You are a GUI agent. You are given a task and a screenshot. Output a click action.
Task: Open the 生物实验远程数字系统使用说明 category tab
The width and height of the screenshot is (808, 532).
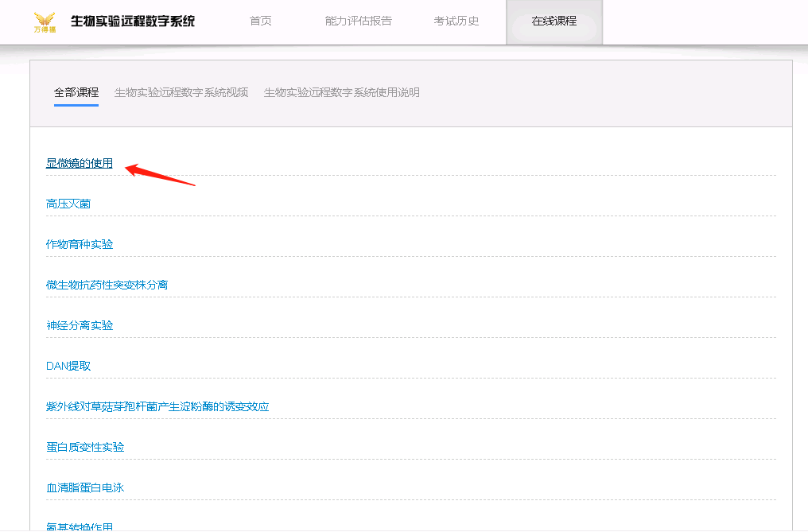[341, 92]
